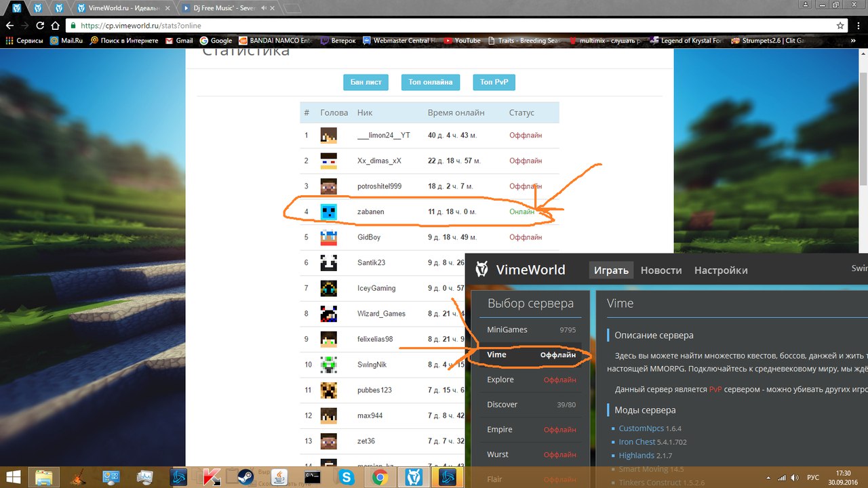Open the Настройки tab in the launcher
Screen dimensions: 868x488
[x=721, y=270]
